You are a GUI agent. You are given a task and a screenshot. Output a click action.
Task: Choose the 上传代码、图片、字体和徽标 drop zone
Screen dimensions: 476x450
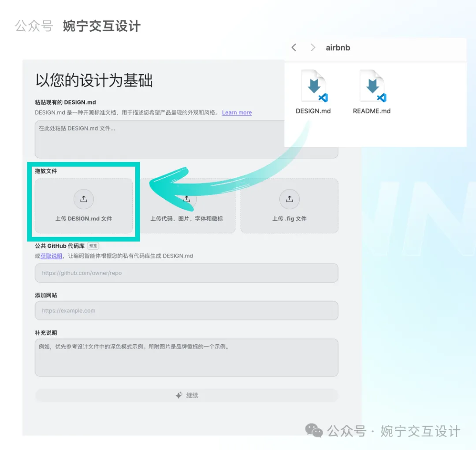click(x=187, y=206)
